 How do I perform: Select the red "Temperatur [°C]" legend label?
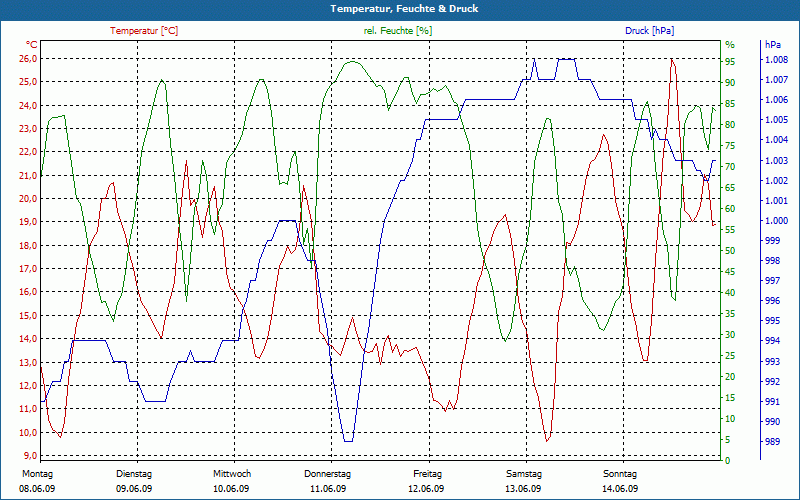tap(144, 31)
